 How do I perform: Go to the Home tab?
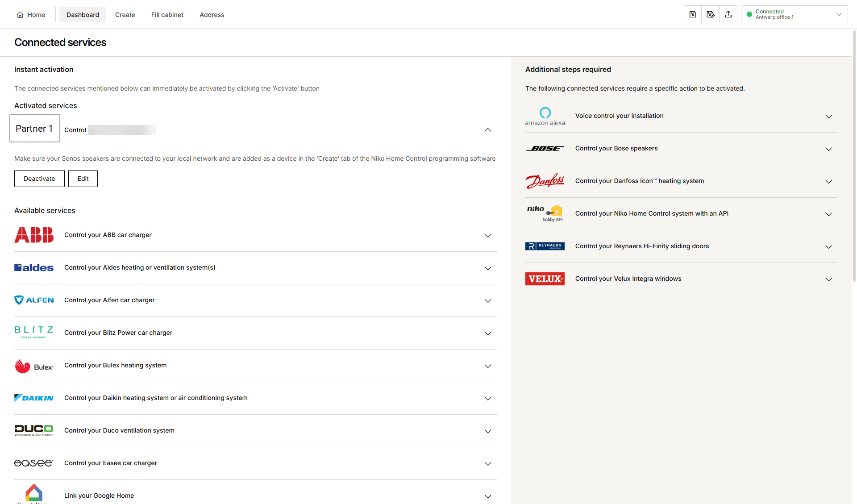point(31,15)
